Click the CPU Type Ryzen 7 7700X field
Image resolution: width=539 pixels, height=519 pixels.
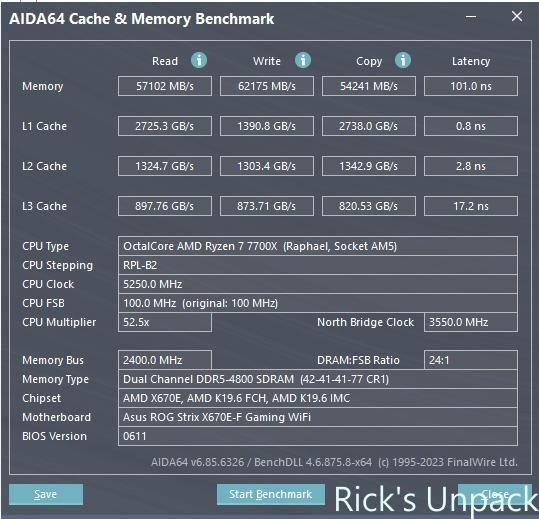pos(318,246)
